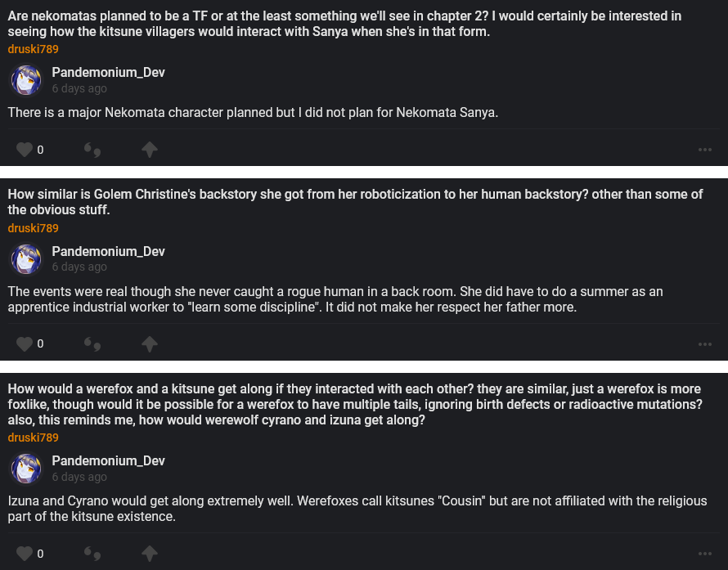Share the Izuna and Cyrano answer
Viewport: 728px width, 570px height.
tap(149, 554)
